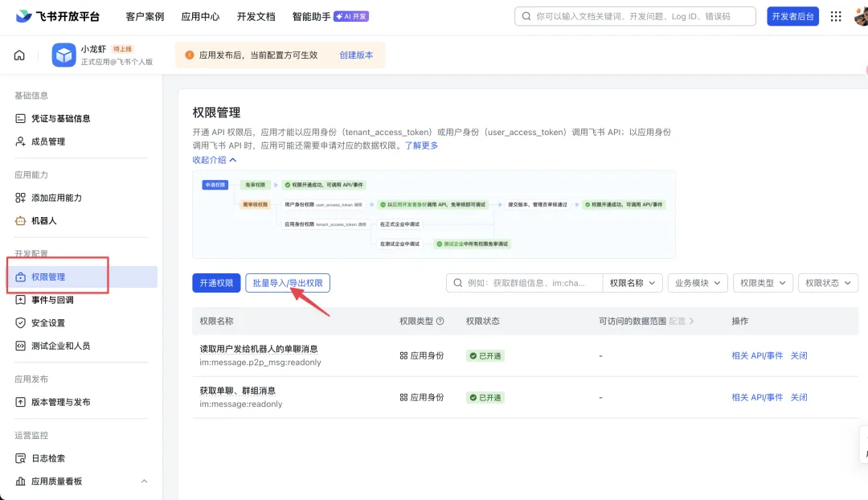Viewport: 868px width, 500px height.
Task: Click 已开通 status in p2p_msg row
Action: tap(485, 356)
